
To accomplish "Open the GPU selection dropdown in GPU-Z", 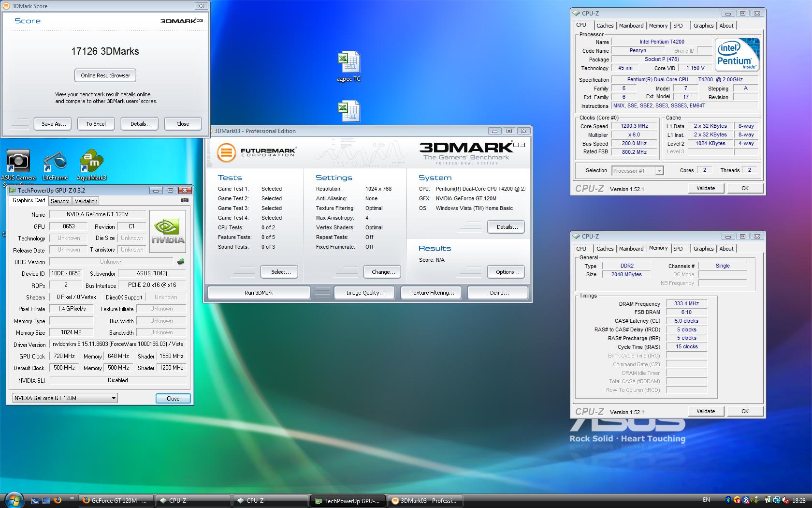I will tap(65, 398).
